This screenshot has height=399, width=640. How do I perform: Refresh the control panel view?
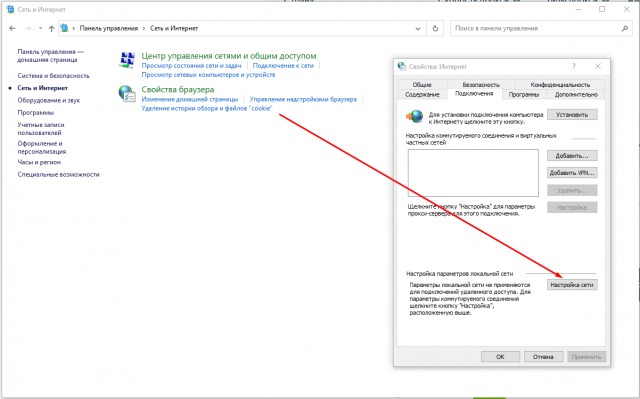pos(436,28)
